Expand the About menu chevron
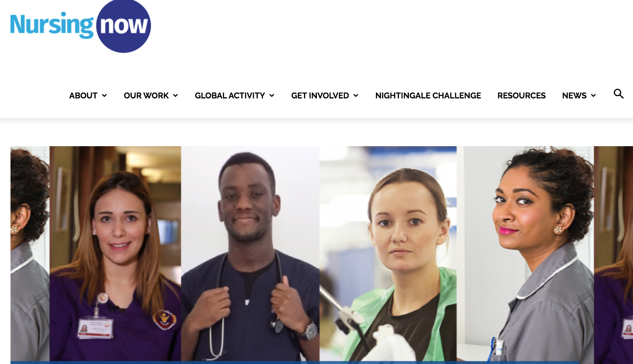Image resolution: width=633 pixels, height=364 pixels. coord(104,96)
